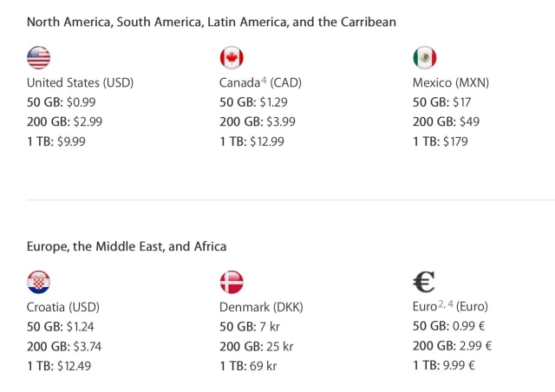Image resolution: width=555 pixels, height=392 pixels.
Task: Click the Mexico flag icon
Action: (424, 57)
